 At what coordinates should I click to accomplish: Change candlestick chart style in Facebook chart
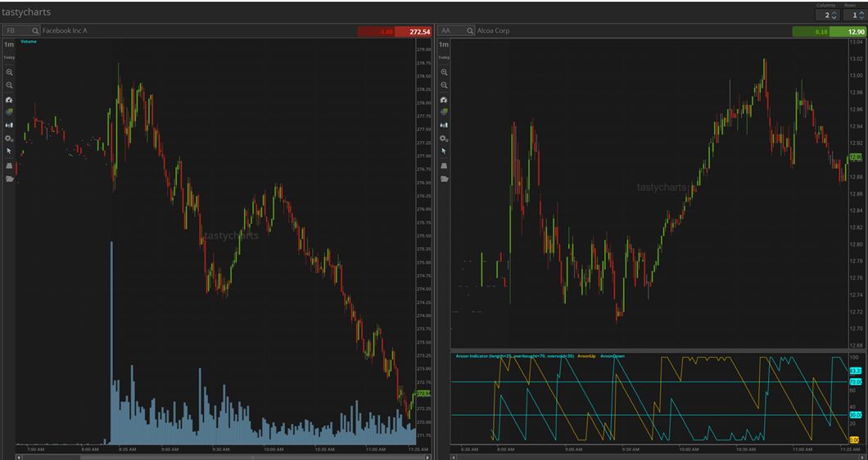click(9, 125)
